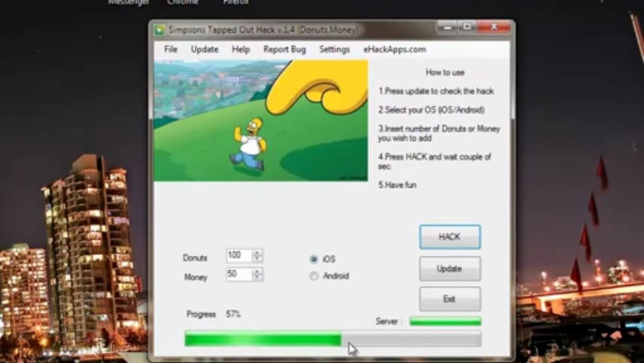Increase Money with the up arrow
644x363 pixels.
[x=257, y=271]
